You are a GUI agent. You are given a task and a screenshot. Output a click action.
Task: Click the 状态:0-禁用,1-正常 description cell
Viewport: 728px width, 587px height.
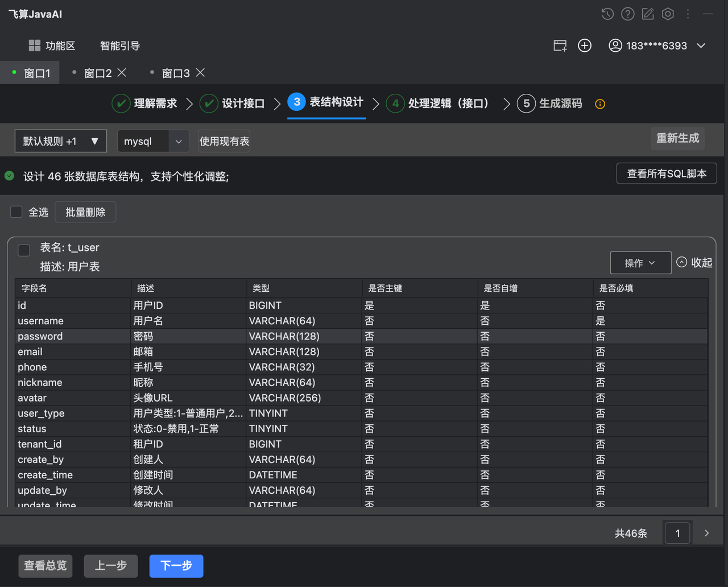[188, 428]
